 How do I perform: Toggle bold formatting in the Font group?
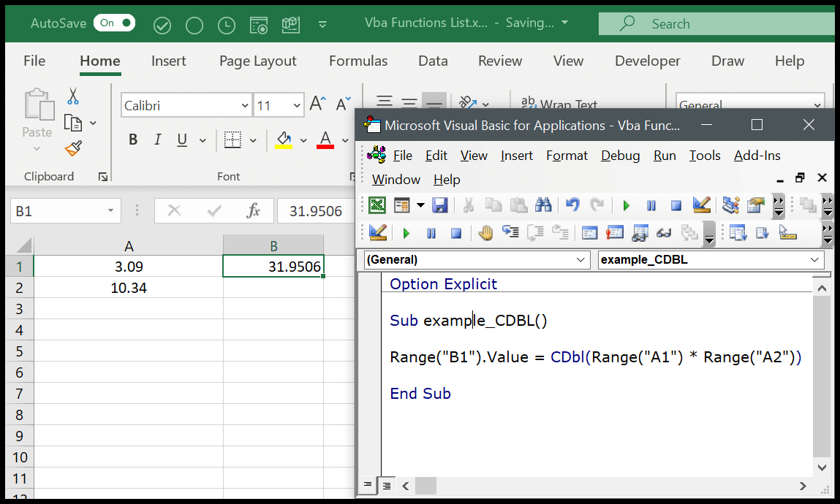point(132,139)
